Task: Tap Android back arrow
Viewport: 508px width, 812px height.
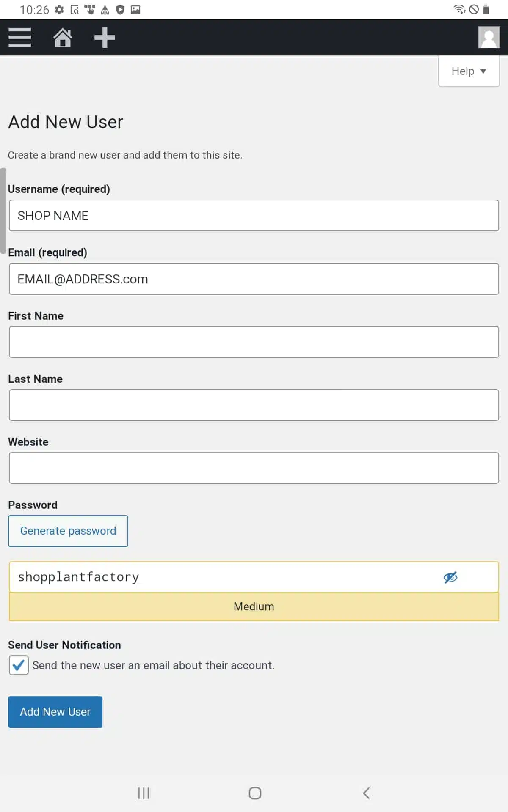Action: coord(367,793)
